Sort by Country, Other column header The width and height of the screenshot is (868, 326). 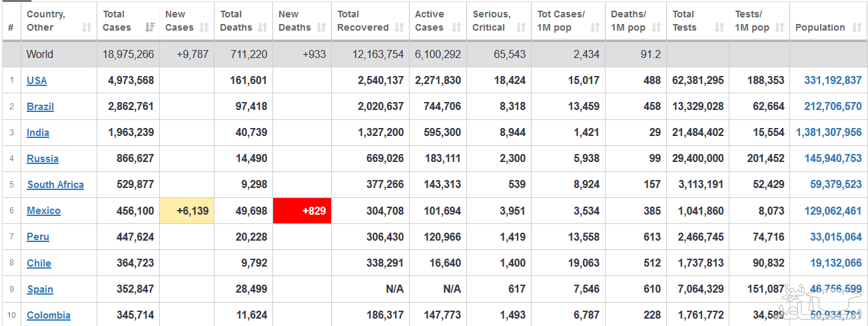pyautogui.click(x=46, y=21)
